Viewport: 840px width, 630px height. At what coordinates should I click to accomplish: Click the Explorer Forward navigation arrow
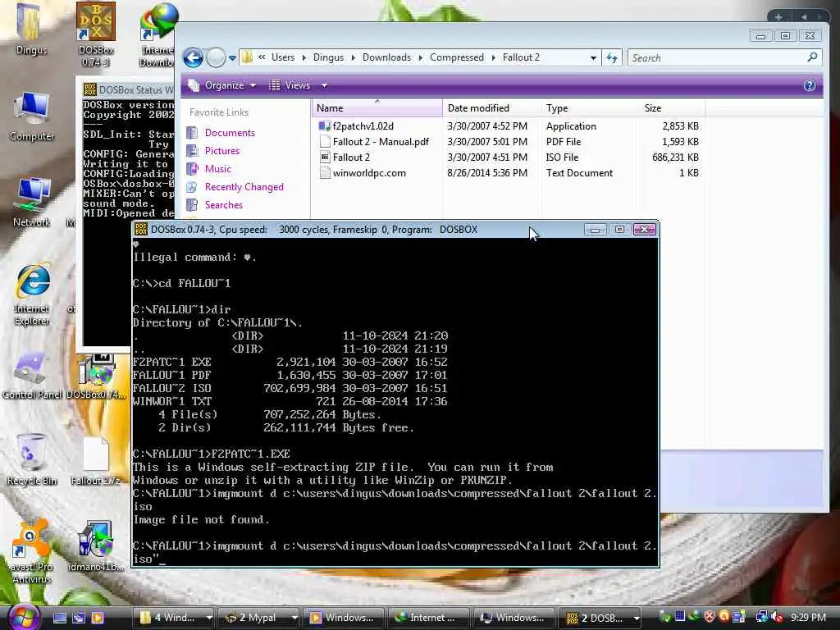pyautogui.click(x=216, y=58)
